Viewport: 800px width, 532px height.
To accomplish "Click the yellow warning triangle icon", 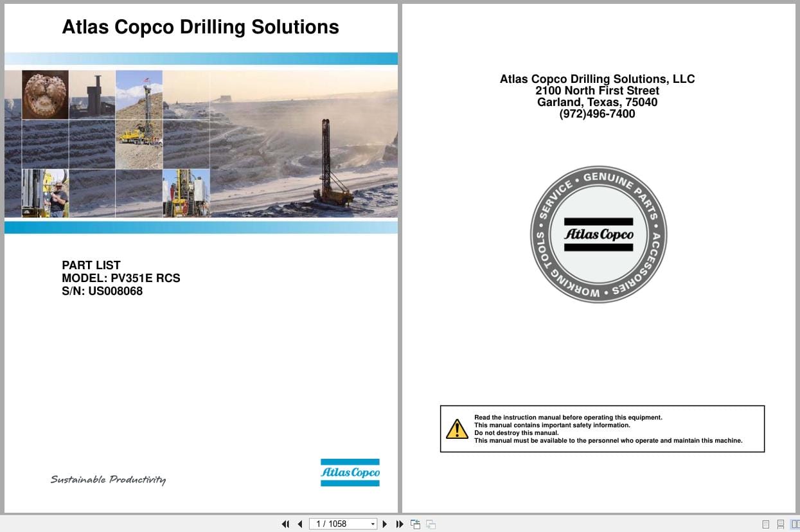I will [457, 429].
